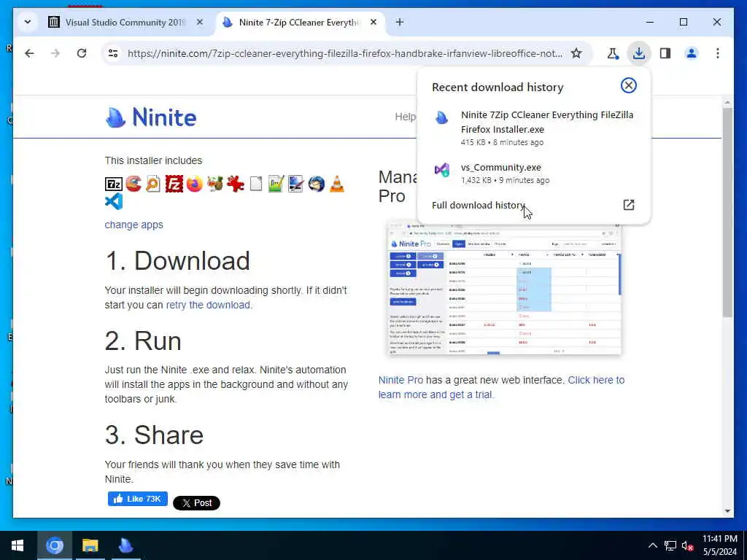747x560 pixels.
Task: Click the network tray icon
Action: 670,545
